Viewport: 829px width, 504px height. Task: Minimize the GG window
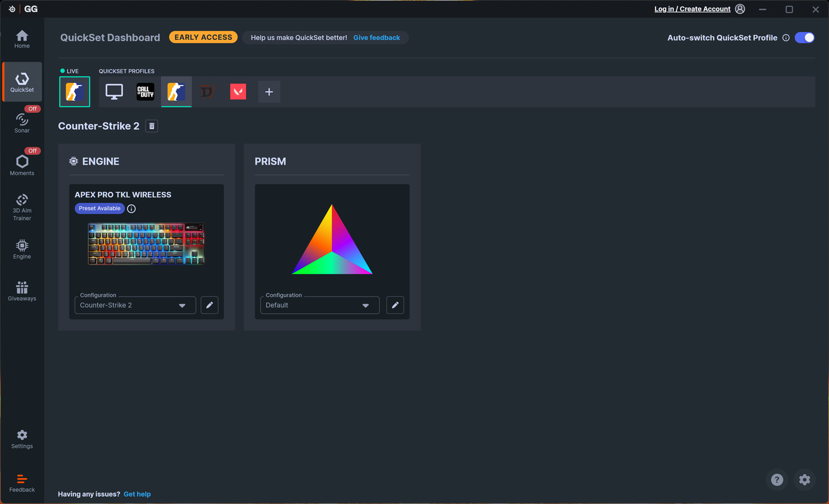[763, 9]
